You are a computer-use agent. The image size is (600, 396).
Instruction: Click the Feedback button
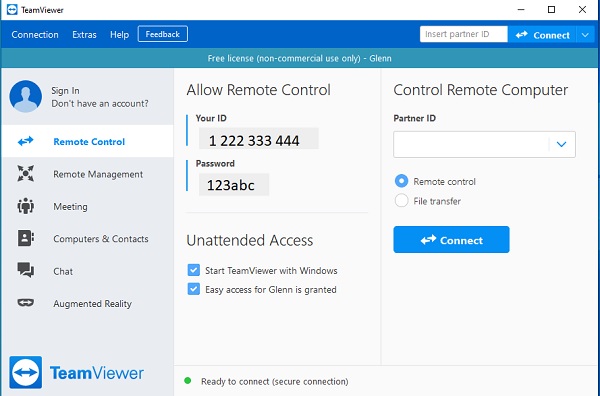click(163, 34)
